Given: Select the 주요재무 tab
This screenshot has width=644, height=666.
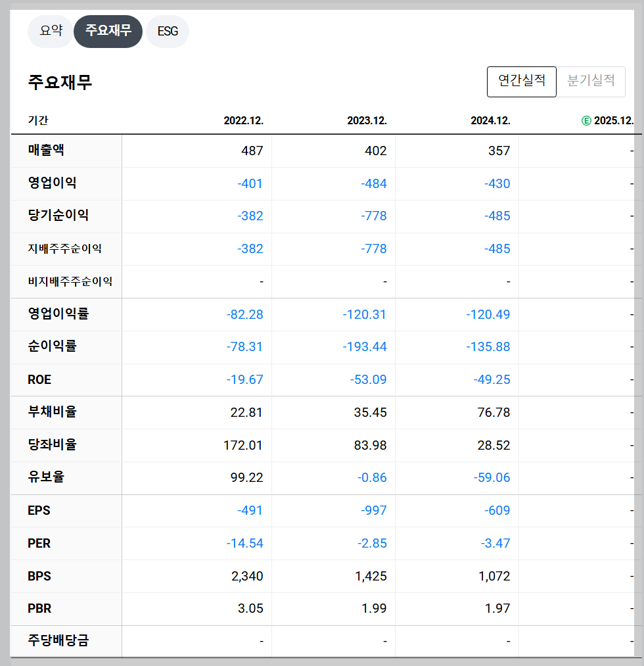Looking at the screenshot, I should pyautogui.click(x=108, y=31).
